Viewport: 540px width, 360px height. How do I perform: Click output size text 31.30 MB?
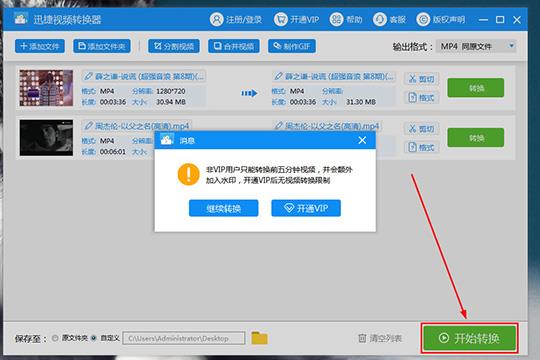click(x=361, y=102)
